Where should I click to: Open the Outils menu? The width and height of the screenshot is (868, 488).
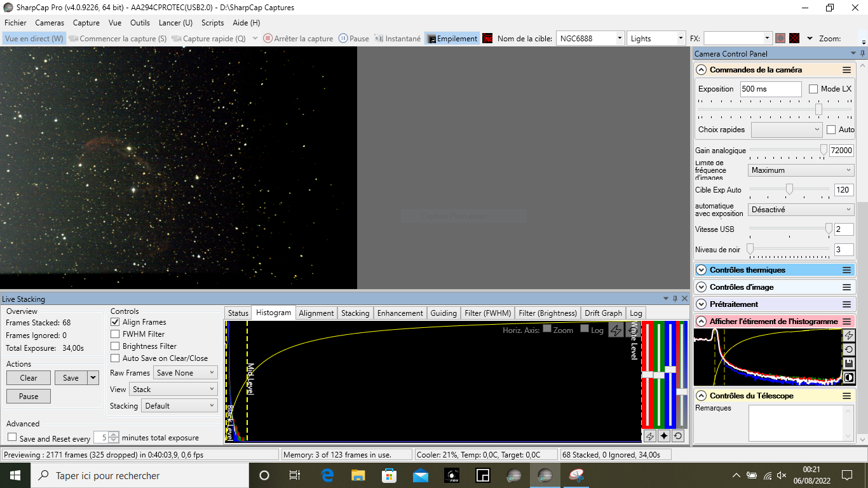[x=140, y=22]
